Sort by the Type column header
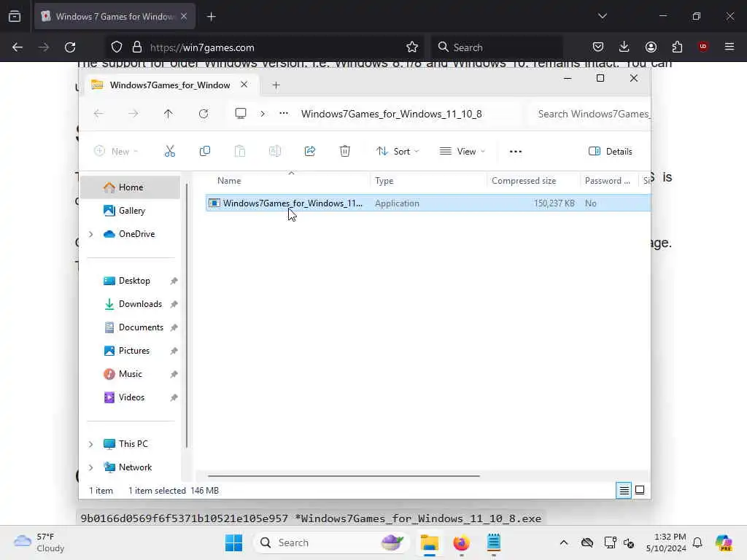 (x=429, y=181)
